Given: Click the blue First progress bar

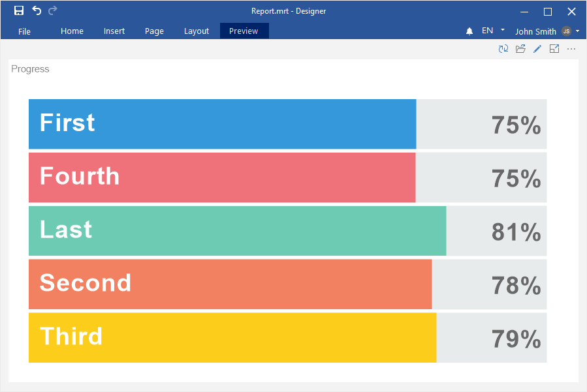Looking at the screenshot, I should [x=222, y=124].
